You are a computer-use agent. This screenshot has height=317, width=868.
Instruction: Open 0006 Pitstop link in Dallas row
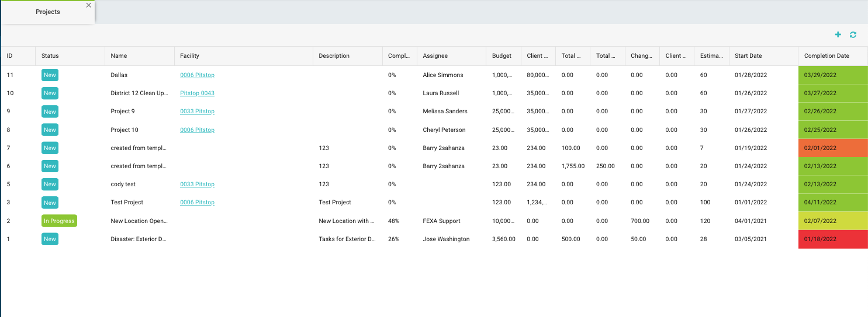pos(197,75)
